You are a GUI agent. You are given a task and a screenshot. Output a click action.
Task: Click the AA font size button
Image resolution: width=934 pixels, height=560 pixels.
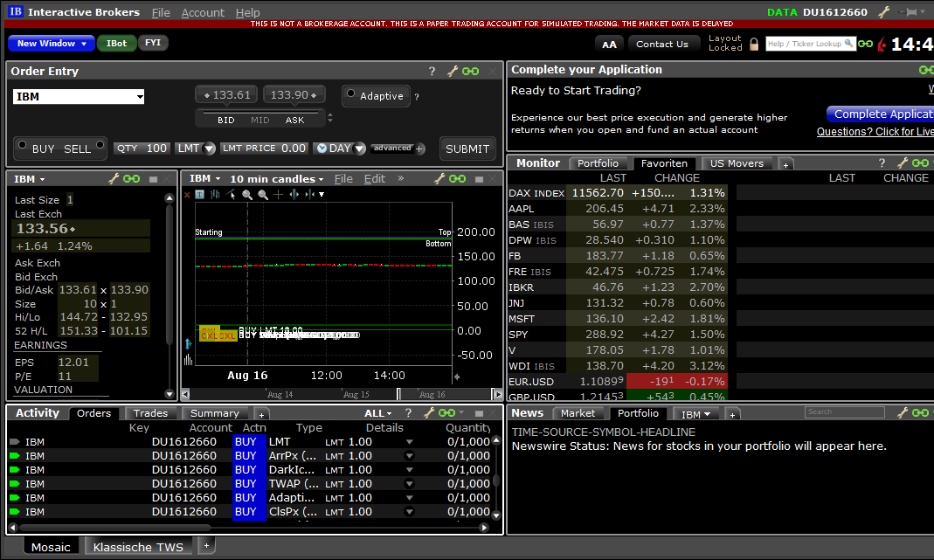pyautogui.click(x=609, y=44)
